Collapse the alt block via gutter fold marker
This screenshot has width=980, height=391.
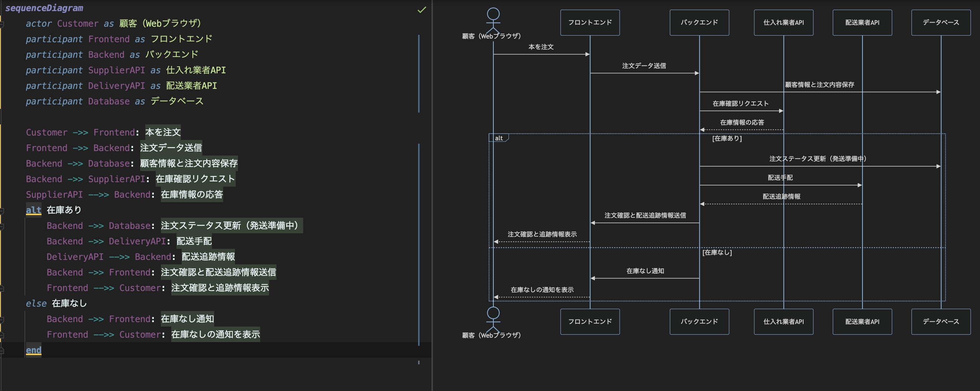point(2,211)
